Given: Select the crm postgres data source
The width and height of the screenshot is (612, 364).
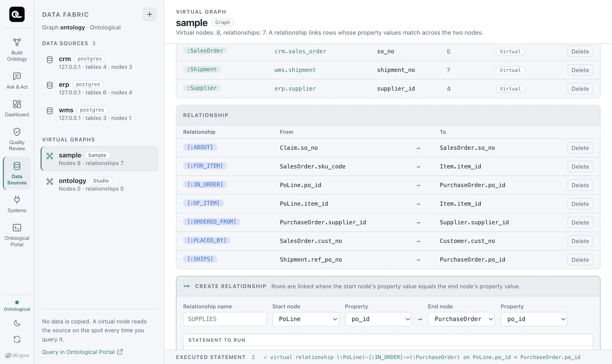Looking at the screenshot, I should 99,63.
